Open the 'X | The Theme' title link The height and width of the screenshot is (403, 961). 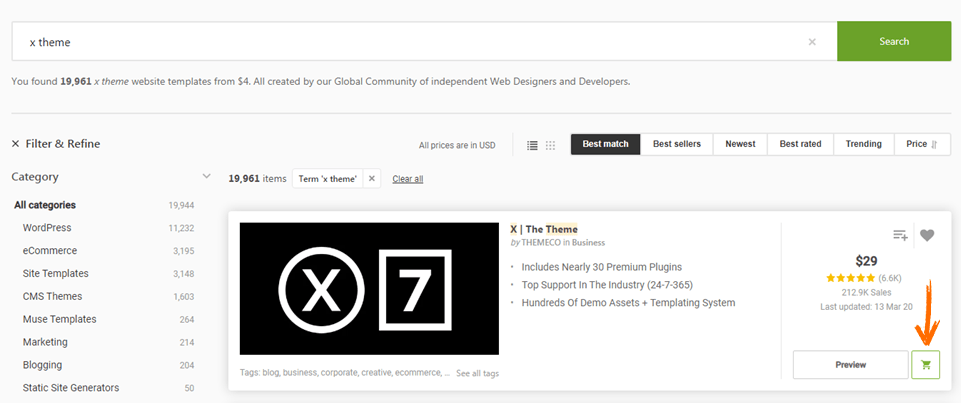[544, 229]
